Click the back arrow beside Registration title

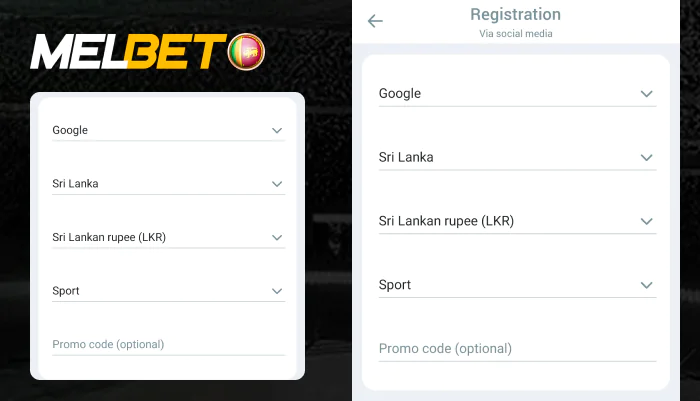[x=375, y=21]
